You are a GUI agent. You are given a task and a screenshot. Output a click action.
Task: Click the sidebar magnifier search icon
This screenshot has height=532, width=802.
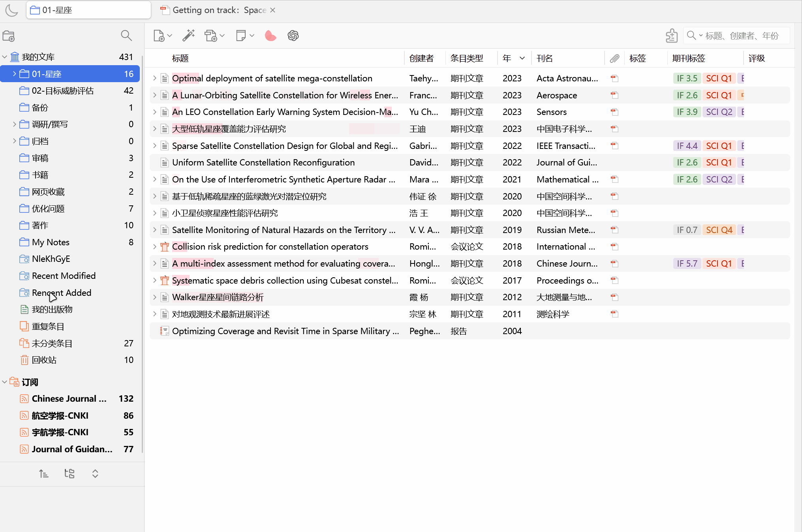[x=126, y=36]
